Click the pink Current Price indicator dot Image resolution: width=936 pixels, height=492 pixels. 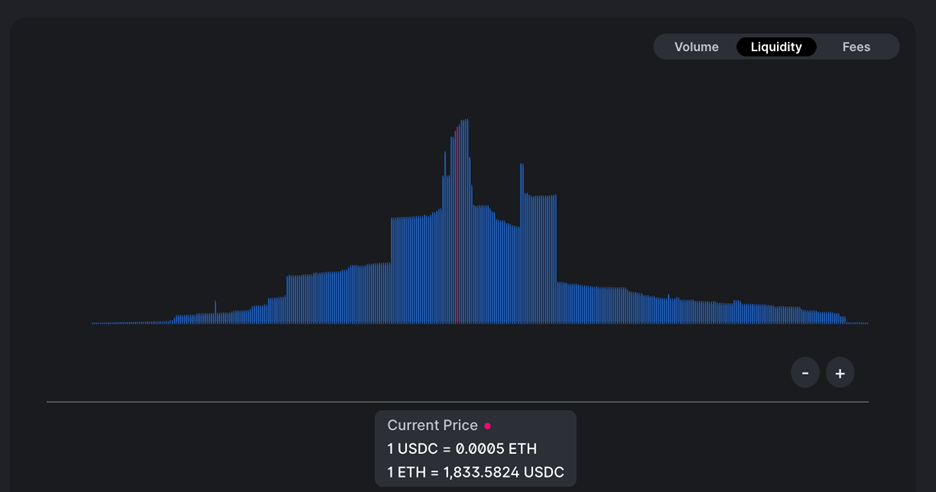487,426
